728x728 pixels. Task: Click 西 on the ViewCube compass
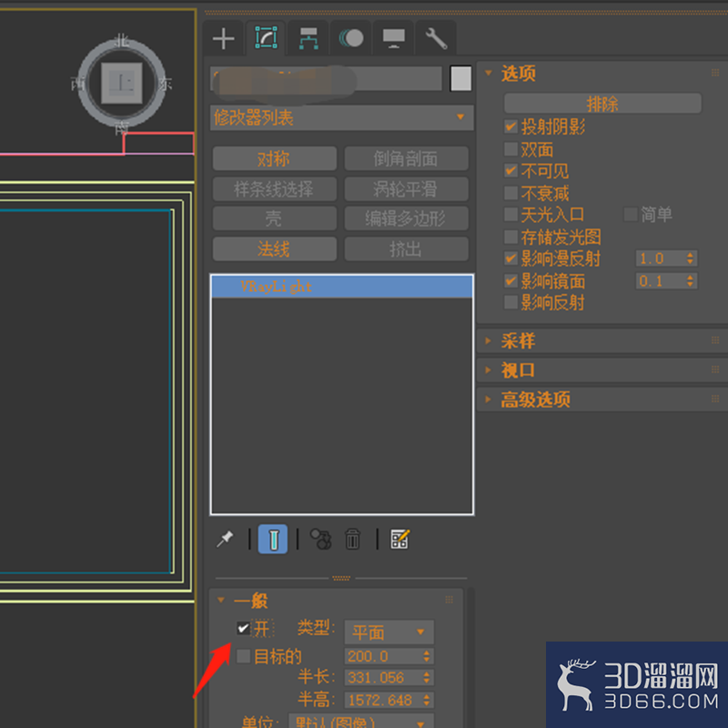click(x=78, y=84)
